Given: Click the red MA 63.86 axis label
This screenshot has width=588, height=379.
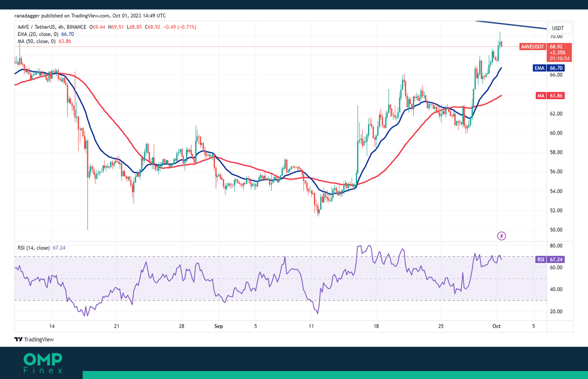Looking at the screenshot, I should tap(550, 96).
